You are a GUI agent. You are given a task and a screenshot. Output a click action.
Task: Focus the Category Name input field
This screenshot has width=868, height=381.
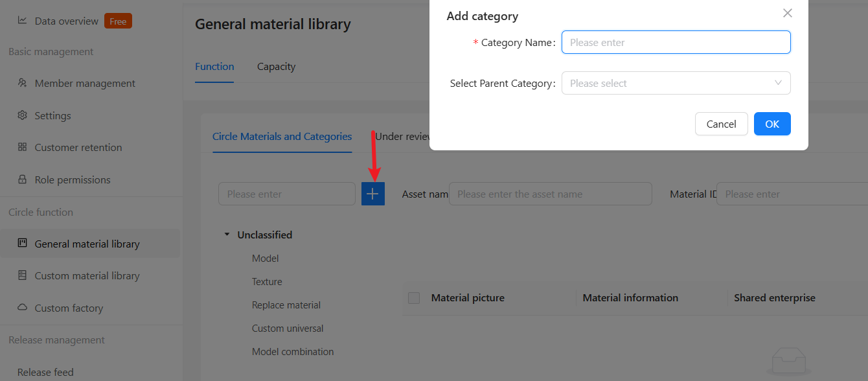[676, 42]
